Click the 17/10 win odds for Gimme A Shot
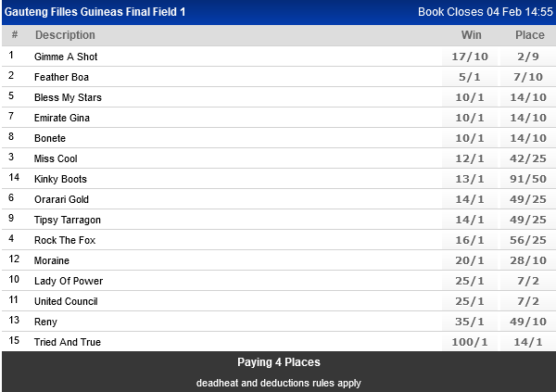This screenshot has width=556, height=392. [469, 57]
